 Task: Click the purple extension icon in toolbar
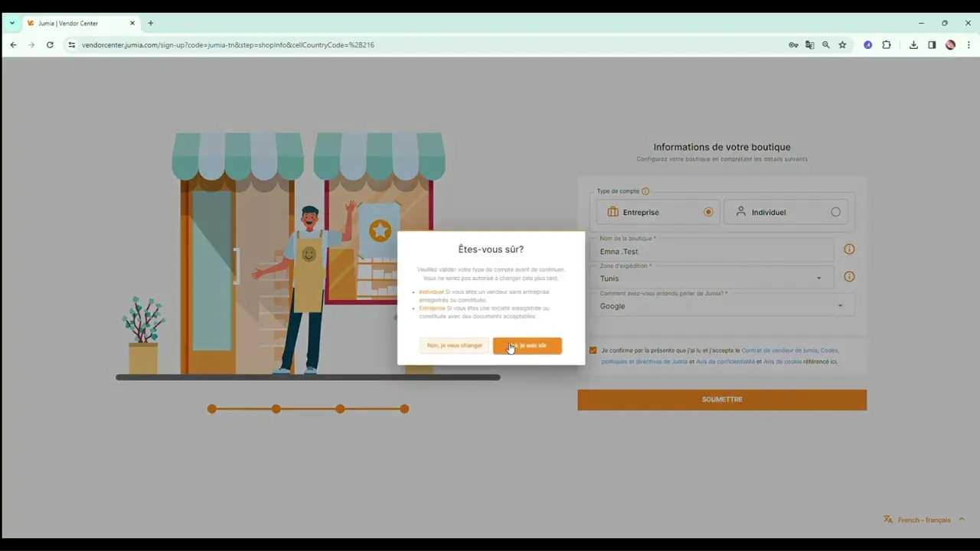point(867,45)
